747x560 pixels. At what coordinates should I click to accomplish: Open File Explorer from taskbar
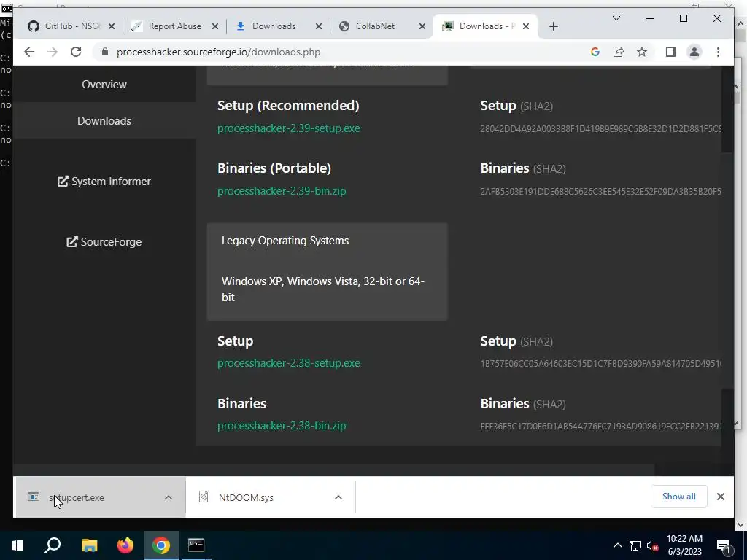tap(89, 545)
